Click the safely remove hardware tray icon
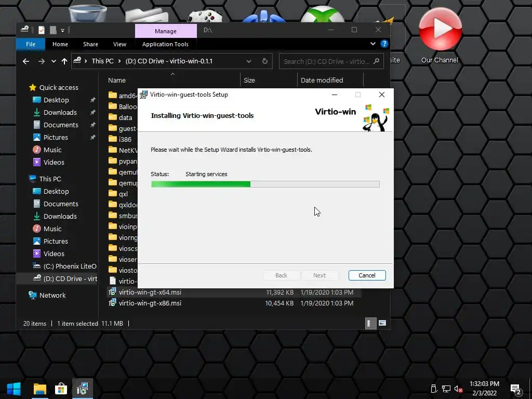532x399 pixels. click(x=433, y=389)
